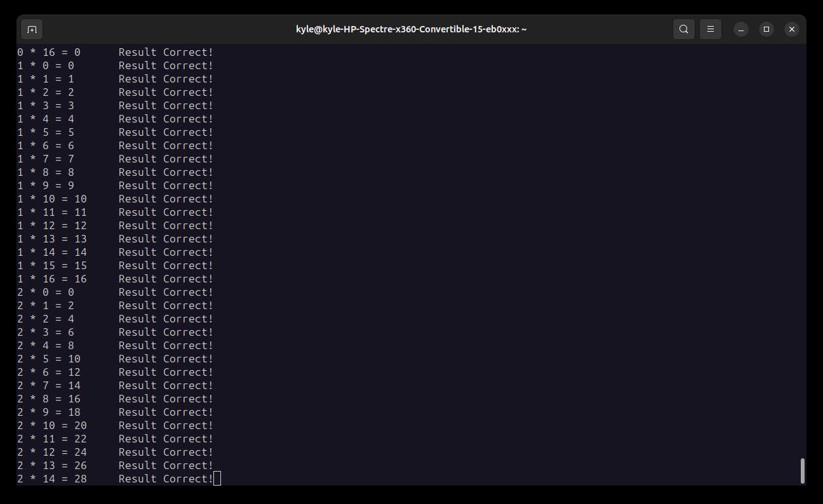Maximize the terminal window
Screen dimensions: 823x504
click(766, 29)
